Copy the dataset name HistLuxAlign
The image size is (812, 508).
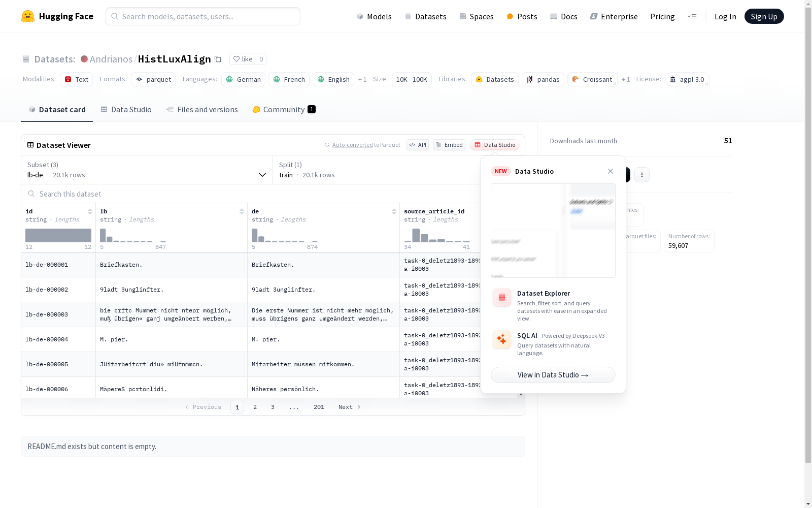tap(218, 59)
